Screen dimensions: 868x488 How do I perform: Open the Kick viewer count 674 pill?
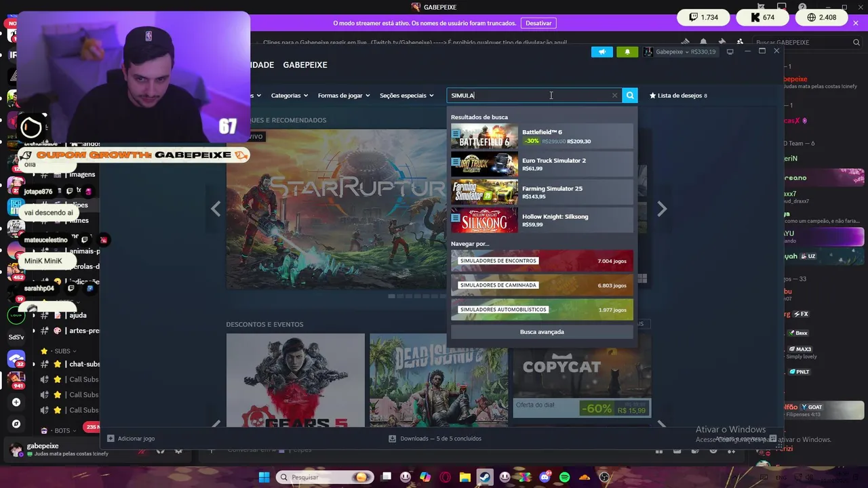pyautogui.click(x=763, y=18)
